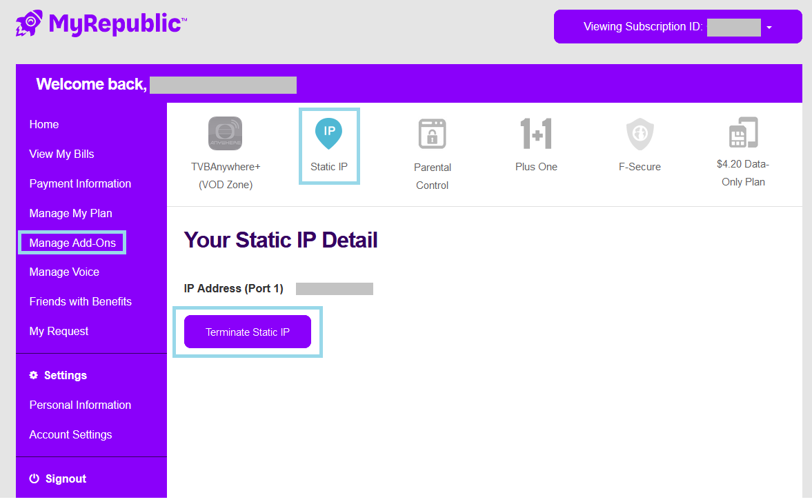Open Manage Add-Ons section
The width and height of the screenshot is (812, 504).
click(72, 243)
